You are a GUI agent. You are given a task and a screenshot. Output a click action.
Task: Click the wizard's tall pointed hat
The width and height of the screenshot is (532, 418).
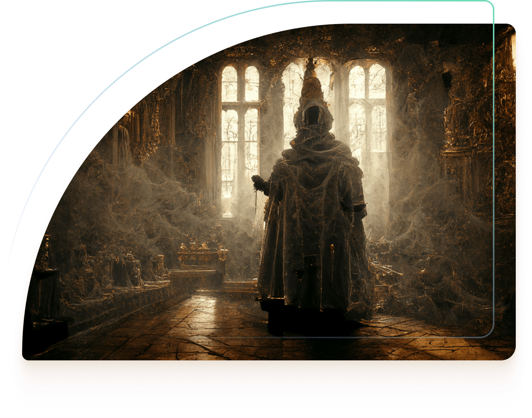pyautogui.click(x=311, y=83)
